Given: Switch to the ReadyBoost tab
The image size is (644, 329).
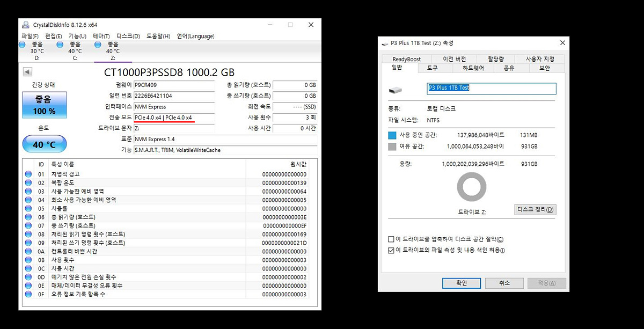Looking at the screenshot, I should [406, 59].
